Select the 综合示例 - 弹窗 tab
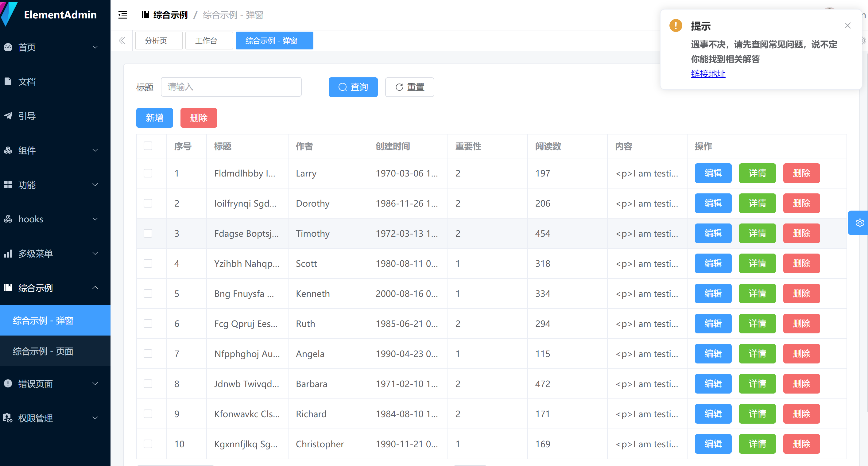The image size is (868, 466). coord(274,41)
